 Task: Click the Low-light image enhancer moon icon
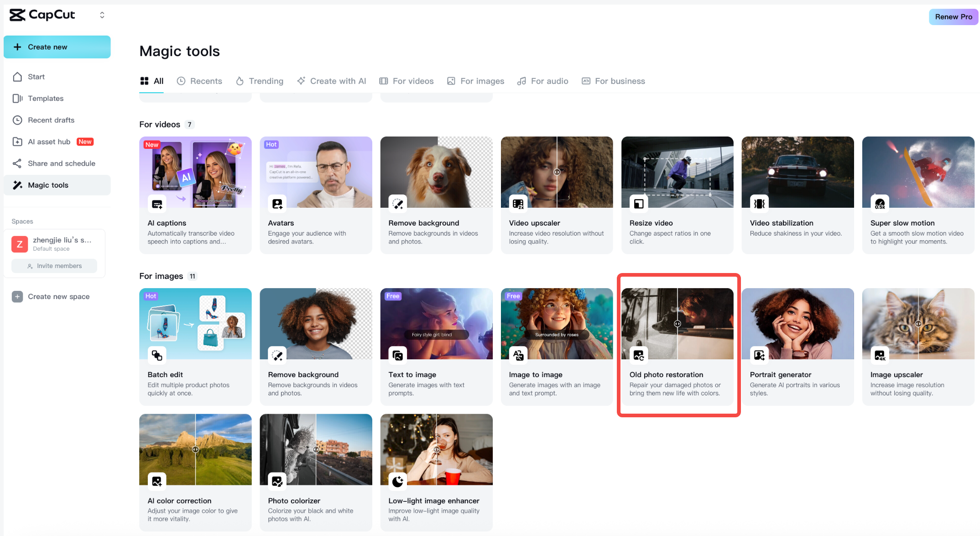coord(398,482)
